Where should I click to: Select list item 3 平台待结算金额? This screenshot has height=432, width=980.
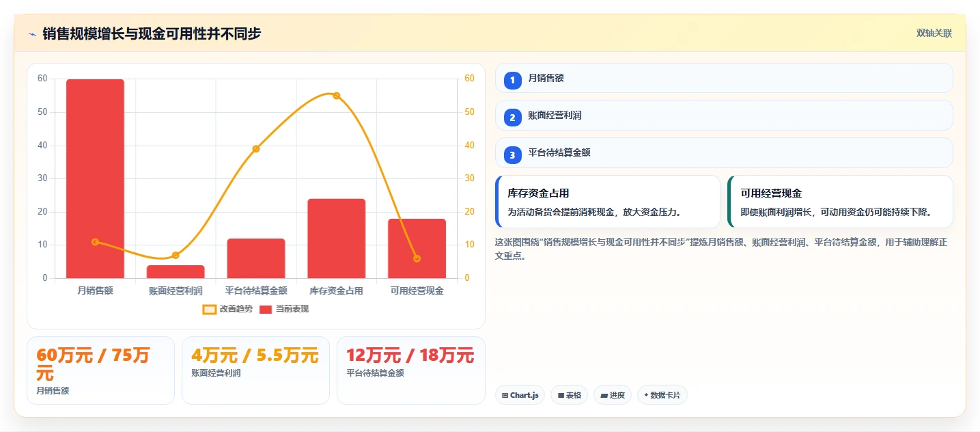click(x=724, y=153)
